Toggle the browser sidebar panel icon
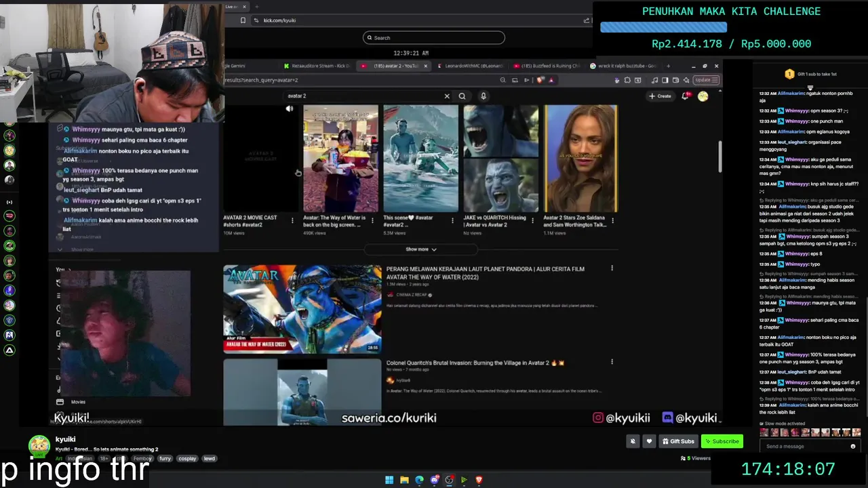Screen dimensions: 868x488 click(665, 80)
